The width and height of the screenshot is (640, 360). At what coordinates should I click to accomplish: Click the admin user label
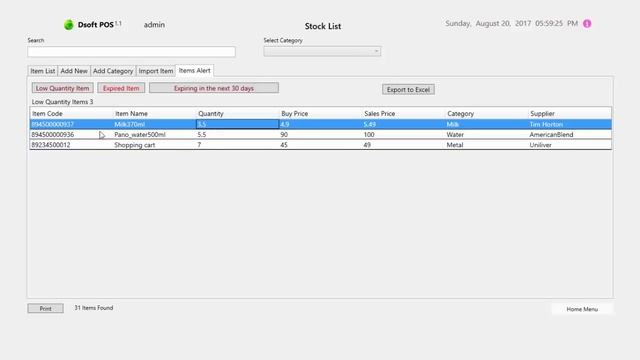click(x=154, y=25)
